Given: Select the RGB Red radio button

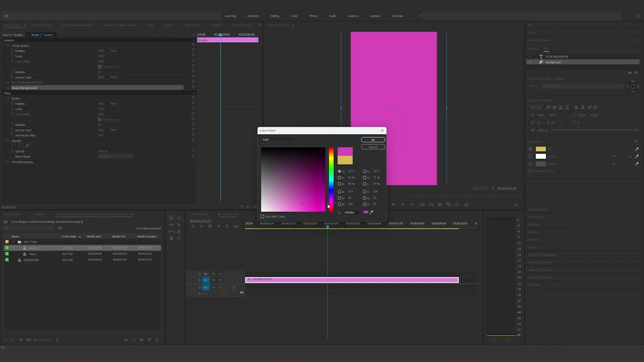Looking at the screenshot, I should [340, 192].
